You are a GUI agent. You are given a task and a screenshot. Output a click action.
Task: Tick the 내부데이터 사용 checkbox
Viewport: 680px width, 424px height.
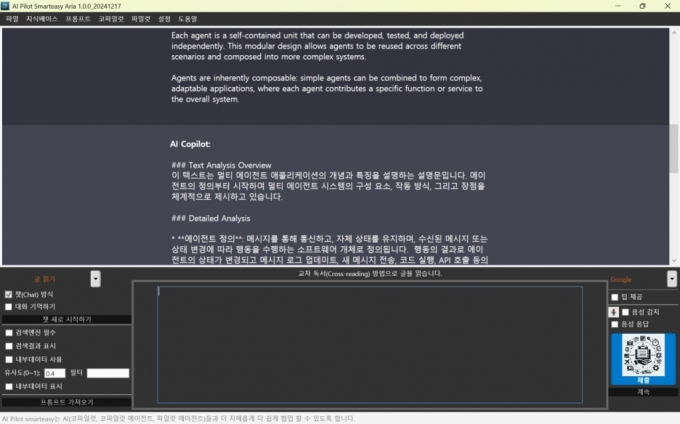coord(9,358)
